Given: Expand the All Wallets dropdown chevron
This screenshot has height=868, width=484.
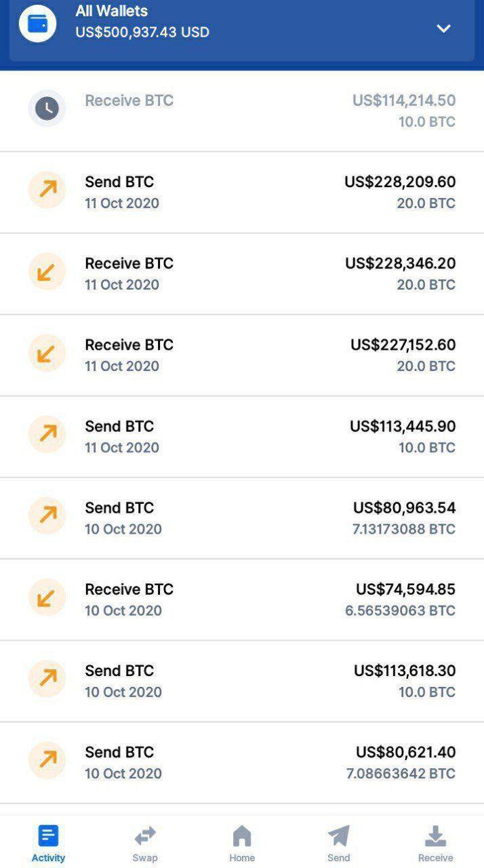Looking at the screenshot, I should coord(443,28).
